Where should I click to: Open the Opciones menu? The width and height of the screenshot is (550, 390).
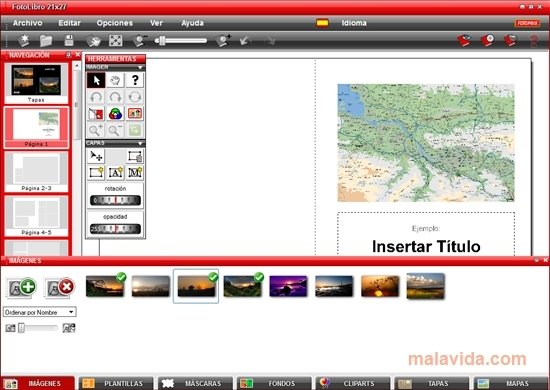coord(115,23)
